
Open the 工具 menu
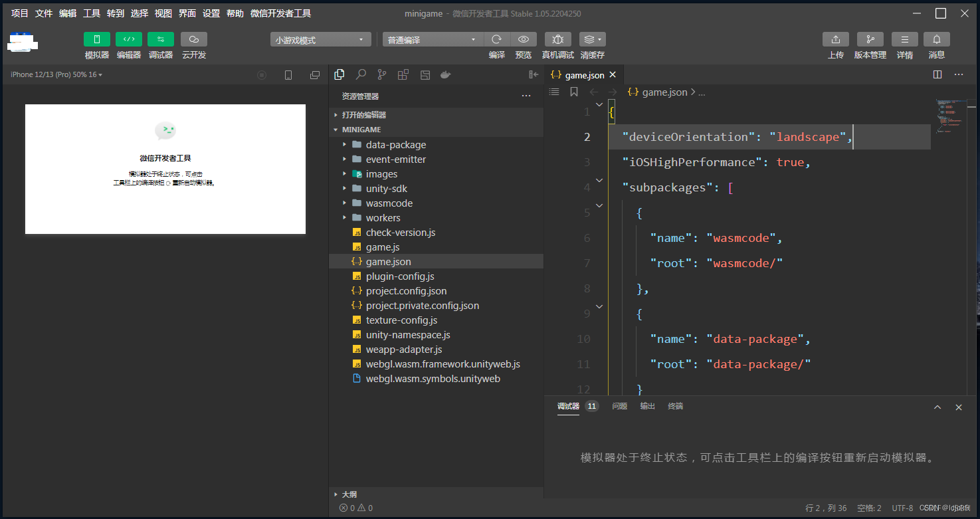(92, 13)
